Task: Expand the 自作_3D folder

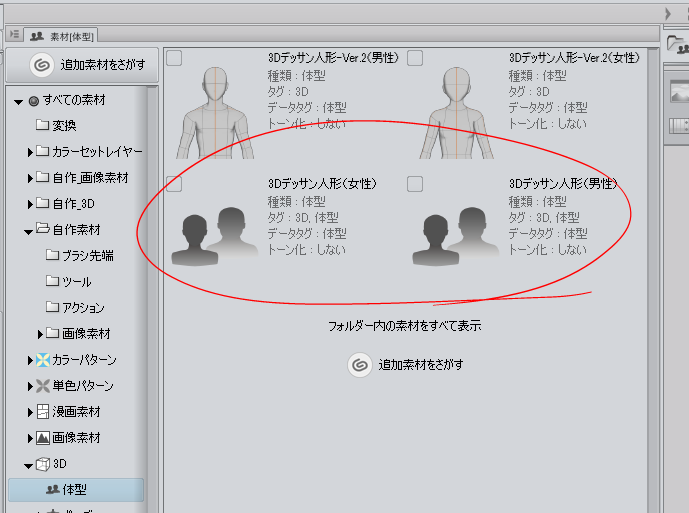Action: [30, 204]
